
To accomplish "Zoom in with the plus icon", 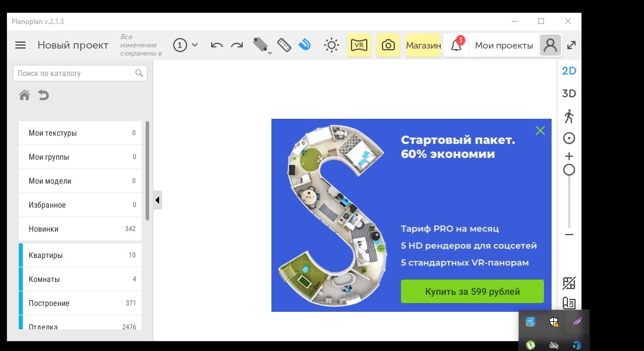I will pyautogui.click(x=569, y=156).
